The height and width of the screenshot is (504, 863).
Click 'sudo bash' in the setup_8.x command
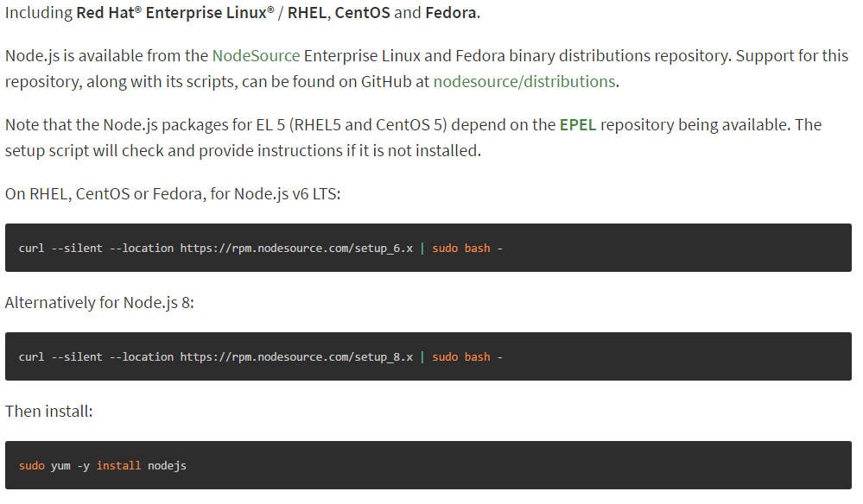[x=461, y=357]
